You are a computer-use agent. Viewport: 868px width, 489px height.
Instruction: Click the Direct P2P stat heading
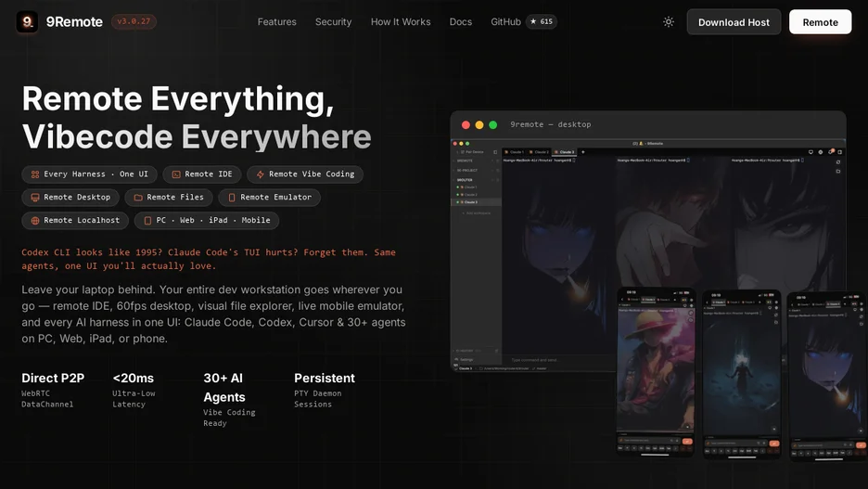click(53, 379)
